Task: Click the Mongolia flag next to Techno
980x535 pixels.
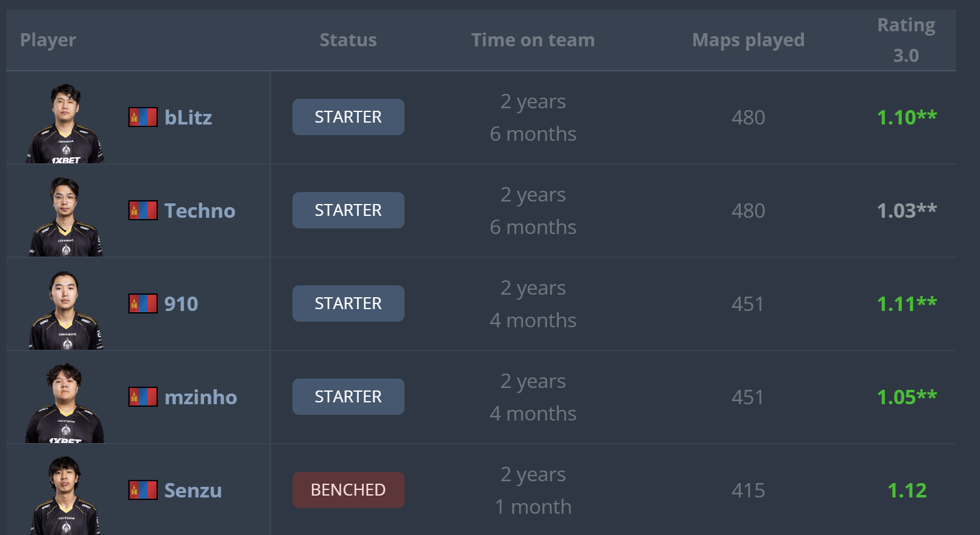Action: pyautogui.click(x=143, y=210)
